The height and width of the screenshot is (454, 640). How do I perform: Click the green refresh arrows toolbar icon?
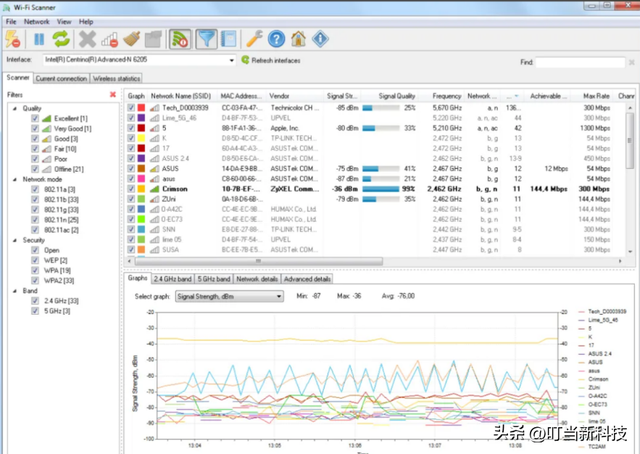62,39
